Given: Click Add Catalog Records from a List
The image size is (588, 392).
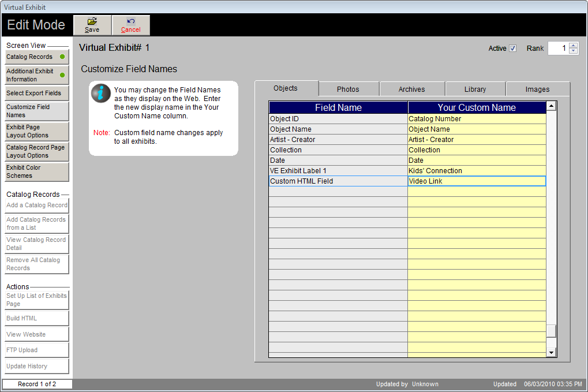Looking at the screenshot, I should [37, 223].
